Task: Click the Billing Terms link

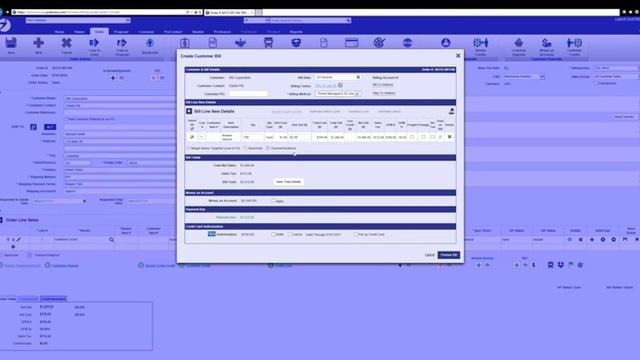Action: (325, 86)
